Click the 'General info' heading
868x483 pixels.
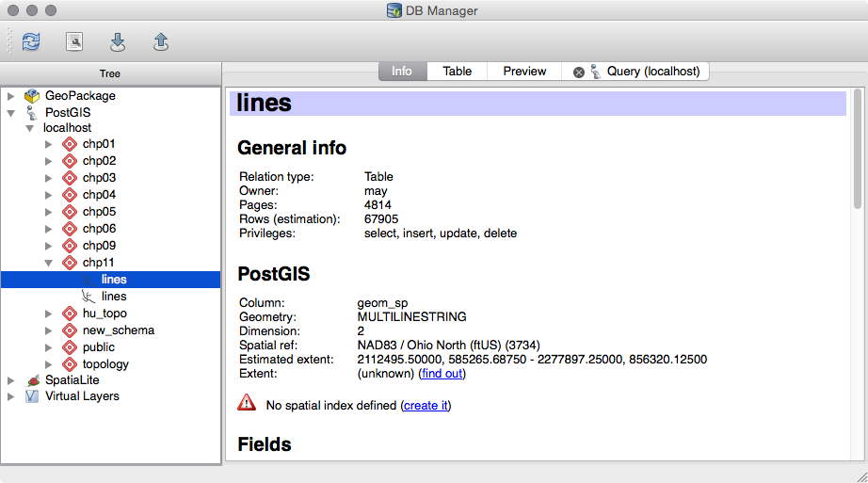(292, 148)
